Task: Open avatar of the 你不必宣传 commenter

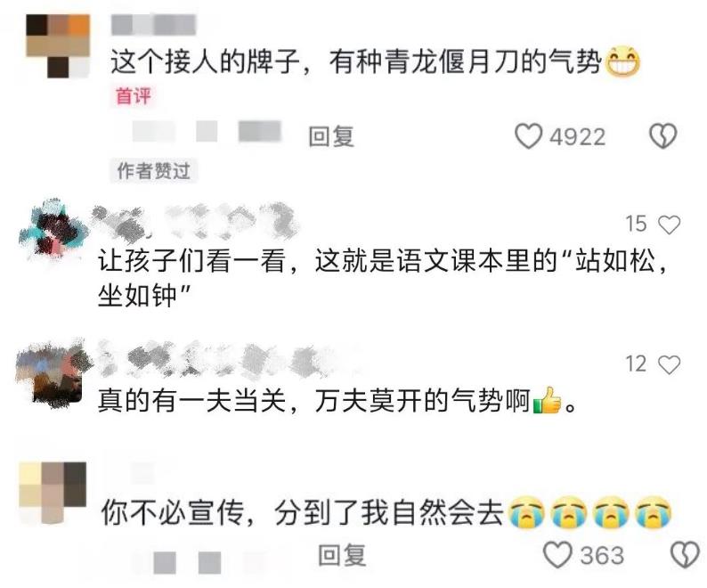Action: [53, 493]
